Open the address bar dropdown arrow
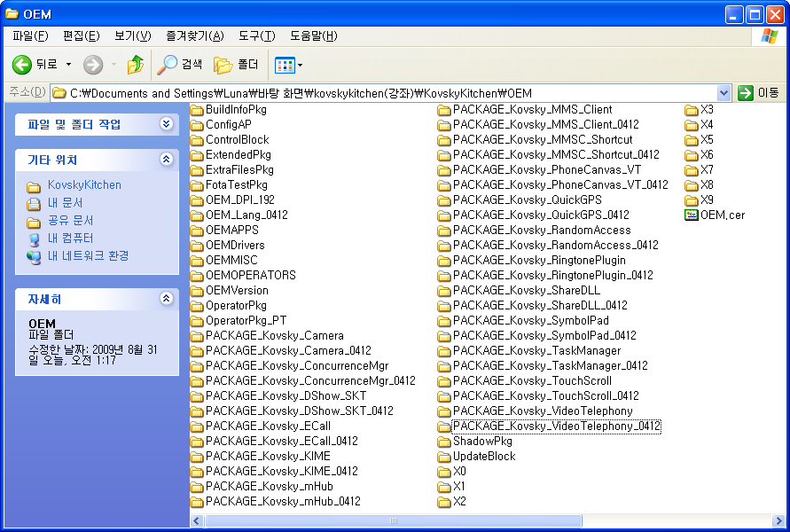This screenshot has height=532, width=790. [725, 92]
